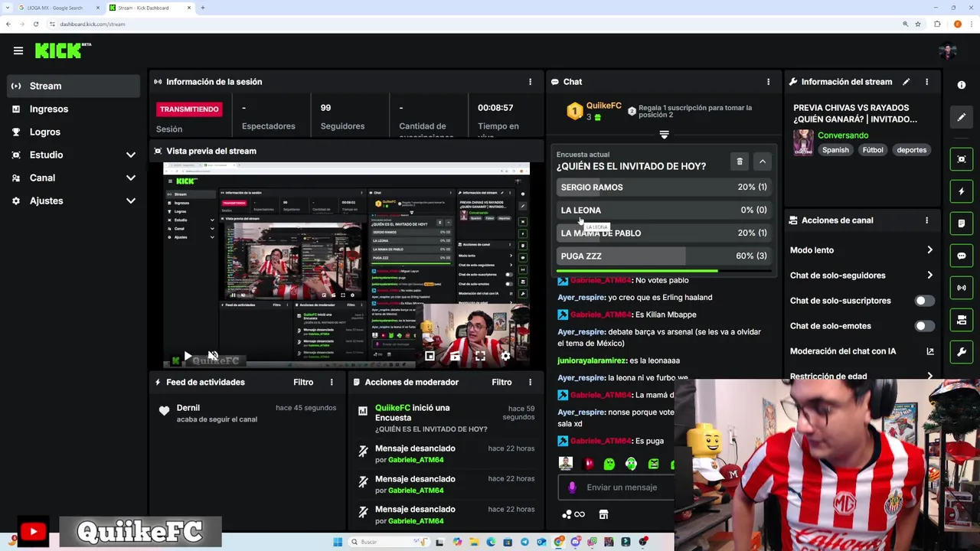This screenshot has height=551, width=980.
Task: Switch stream preview to theater mode
Action: click(455, 357)
